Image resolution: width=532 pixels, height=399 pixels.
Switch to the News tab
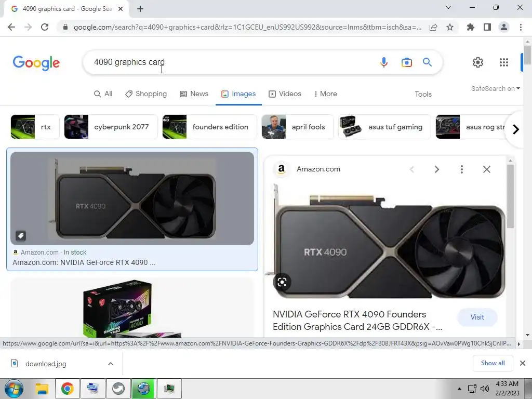pyautogui.click(x=194, y=94)
